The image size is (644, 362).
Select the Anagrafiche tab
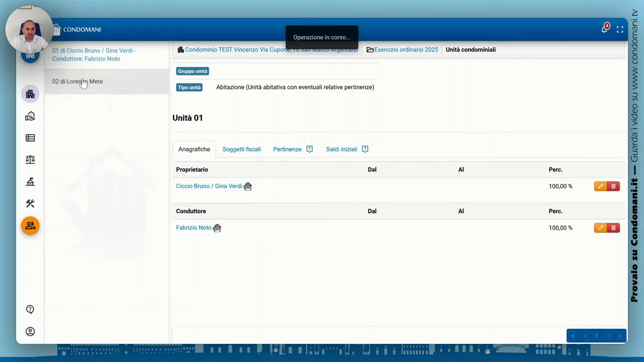194,149
